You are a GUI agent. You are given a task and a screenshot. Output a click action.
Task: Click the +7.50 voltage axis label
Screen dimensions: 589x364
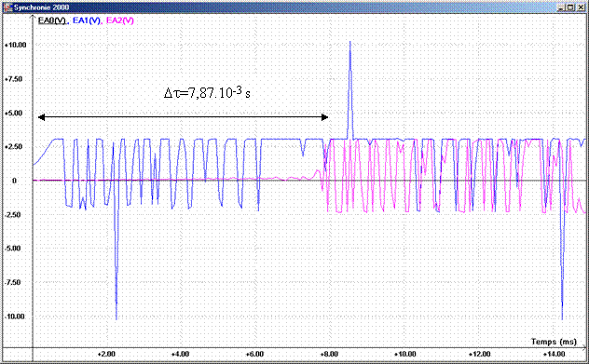pyautogui.click(x=13, y=79)
